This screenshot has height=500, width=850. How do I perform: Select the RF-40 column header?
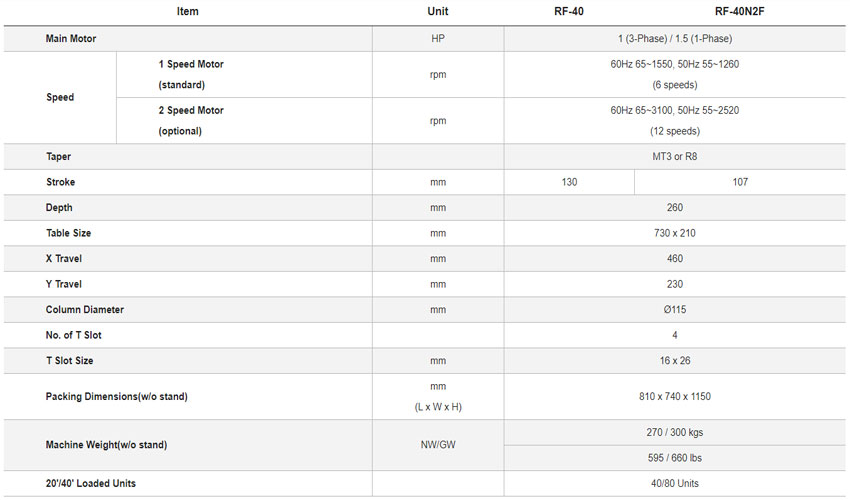(x=569, y=12)
